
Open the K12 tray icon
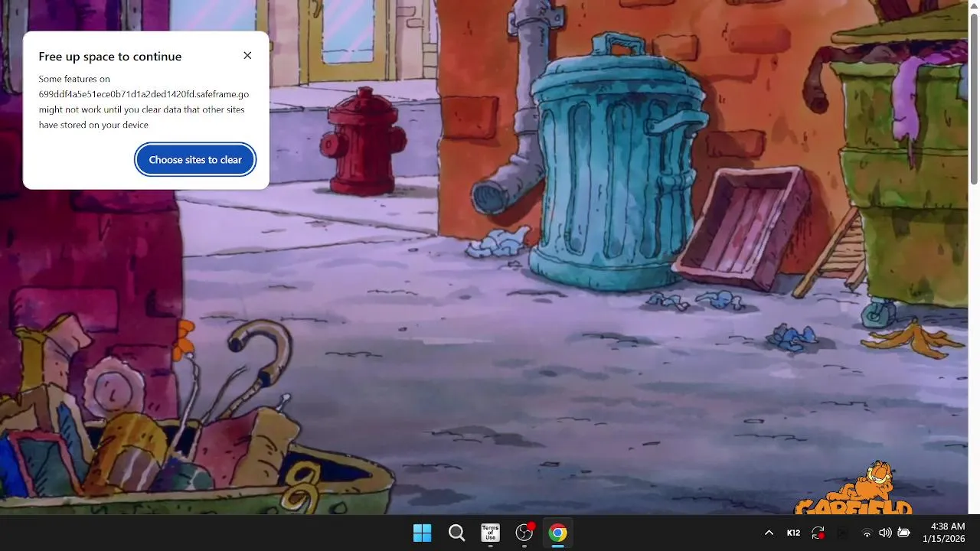(x=793, y=533)
